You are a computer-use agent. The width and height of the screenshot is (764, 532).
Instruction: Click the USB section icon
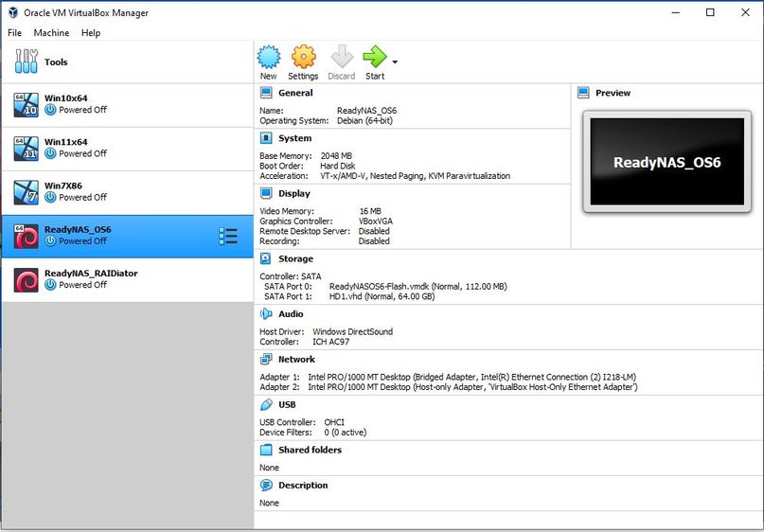(x=266, y=405)
